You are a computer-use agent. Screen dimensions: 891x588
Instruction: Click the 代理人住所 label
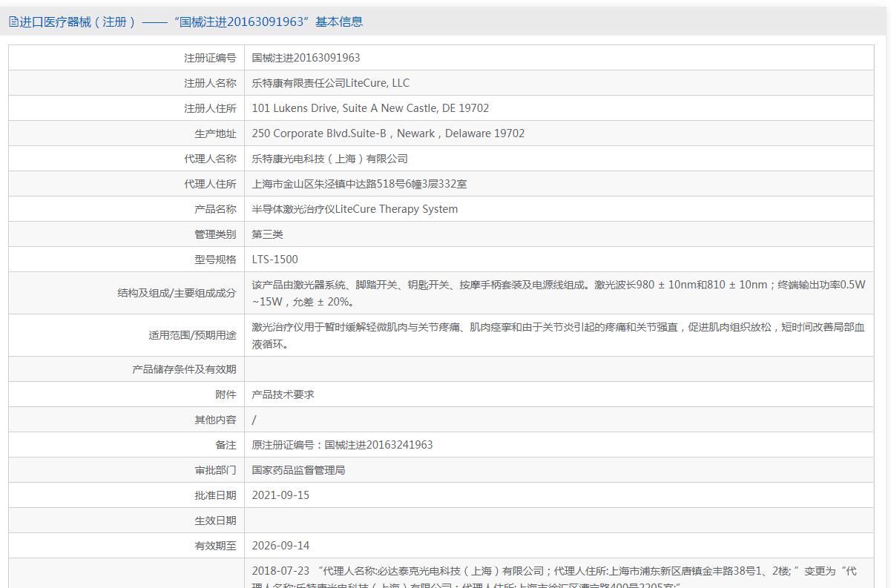tap(210, 184)
